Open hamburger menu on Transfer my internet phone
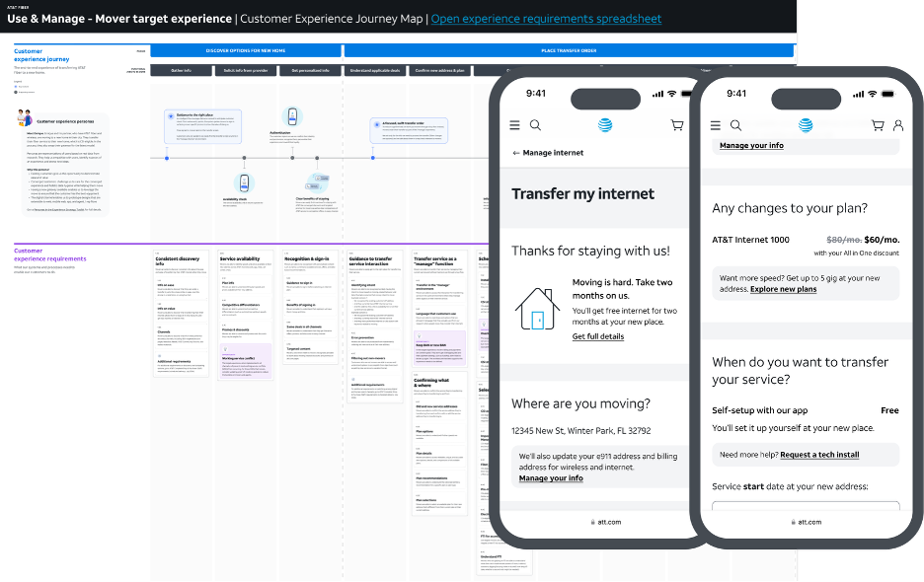924x582 pixels. (514, 125)
